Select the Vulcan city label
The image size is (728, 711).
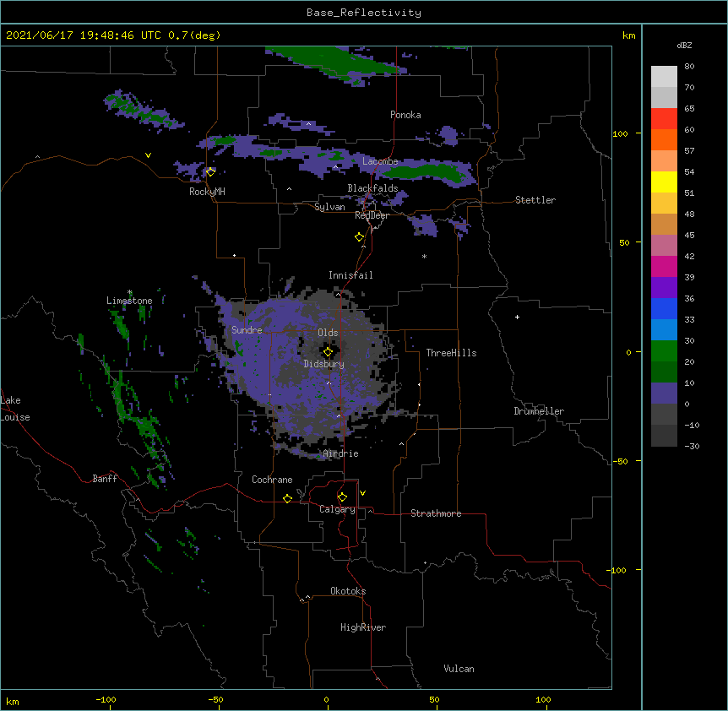[x=459, y=669]
